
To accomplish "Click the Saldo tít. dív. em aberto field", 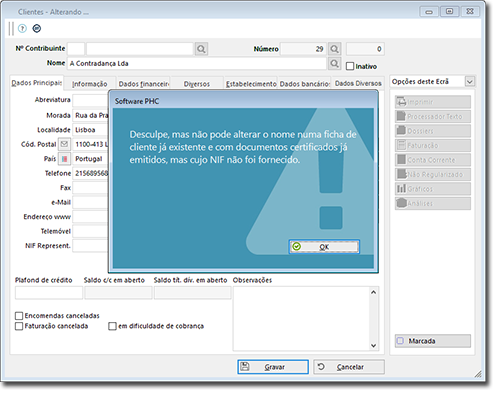I will click(x=192, y=293).
